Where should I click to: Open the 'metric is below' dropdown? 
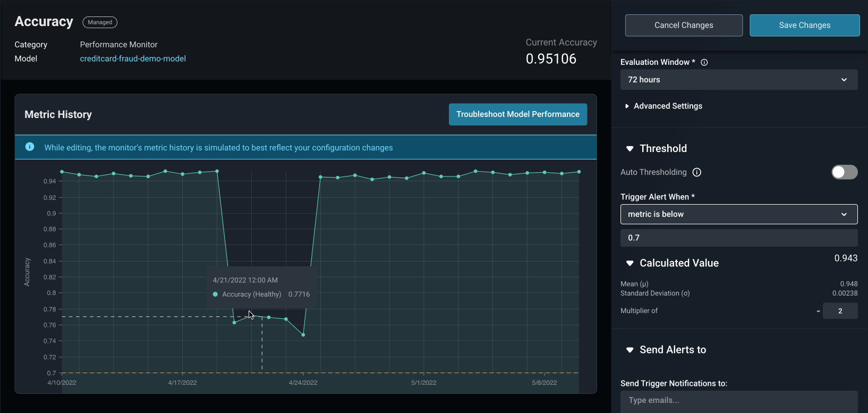coord(738,214)
